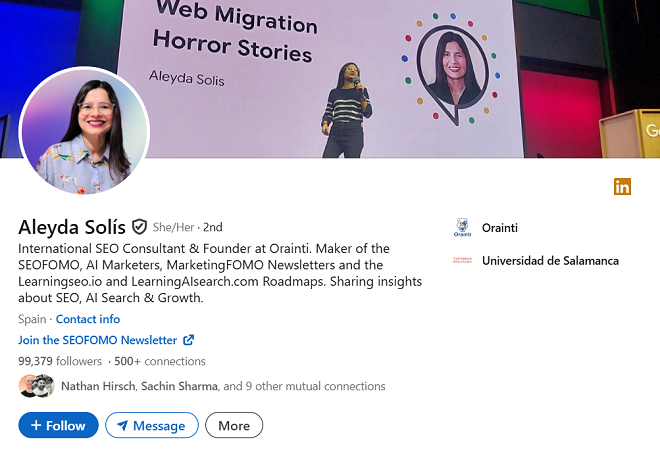This screenshot has width=660, height=452.
Task: Click the Universidad de Salamanca logo
Action: [462, 261]
